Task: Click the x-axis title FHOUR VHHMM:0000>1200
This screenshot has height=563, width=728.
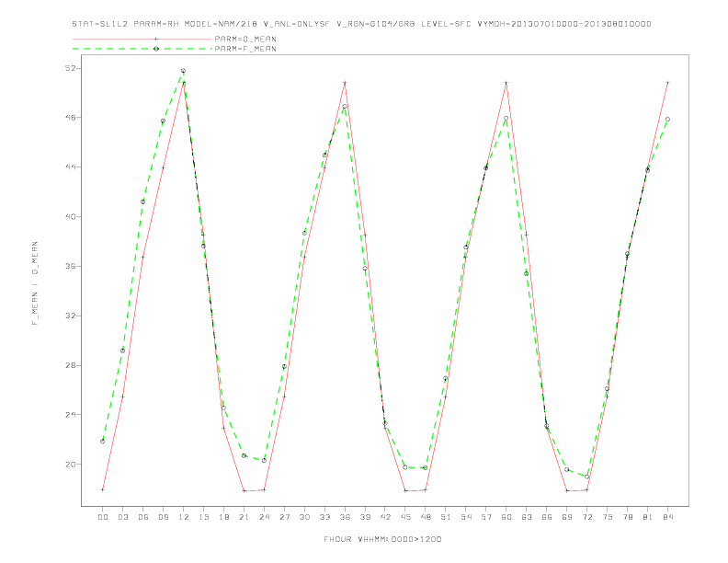Action: pos(382,539)
